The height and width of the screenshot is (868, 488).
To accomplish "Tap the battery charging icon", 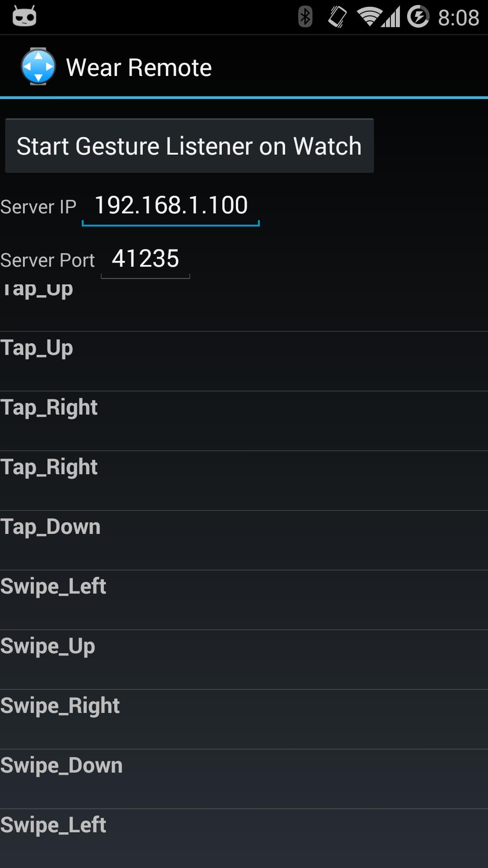I will point(418,17).
